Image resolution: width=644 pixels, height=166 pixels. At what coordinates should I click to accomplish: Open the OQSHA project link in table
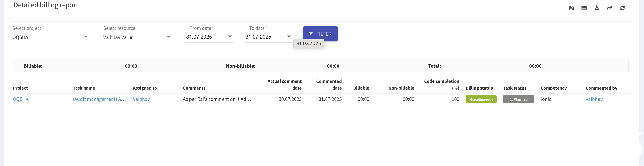pos(21,99)
